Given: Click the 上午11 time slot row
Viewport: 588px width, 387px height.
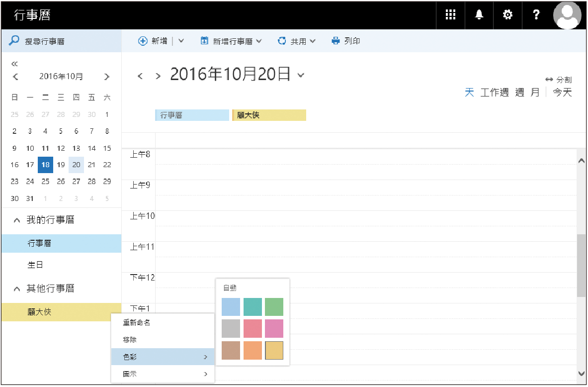Looking at the screenshot, I should tap(366, 257).
